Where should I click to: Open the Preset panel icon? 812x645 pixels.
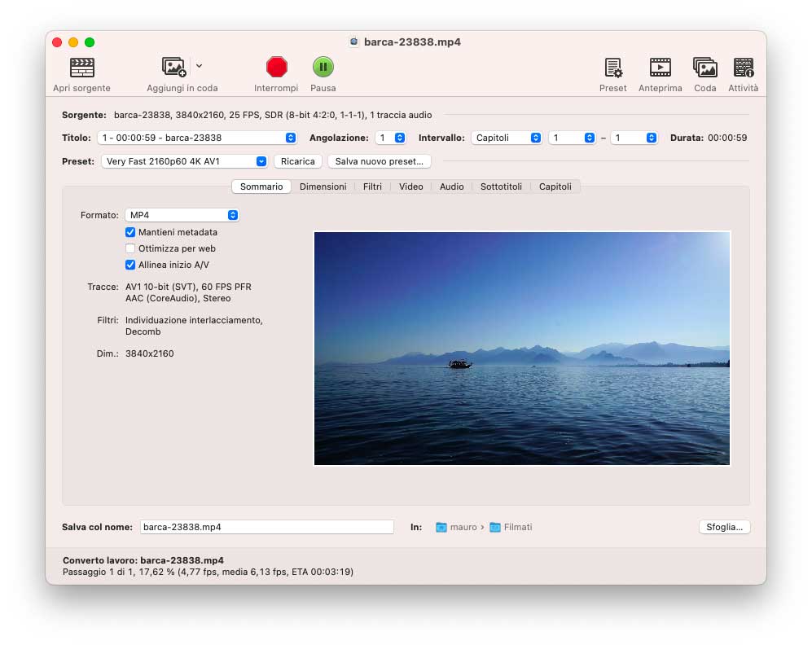(x=612, y=68)
